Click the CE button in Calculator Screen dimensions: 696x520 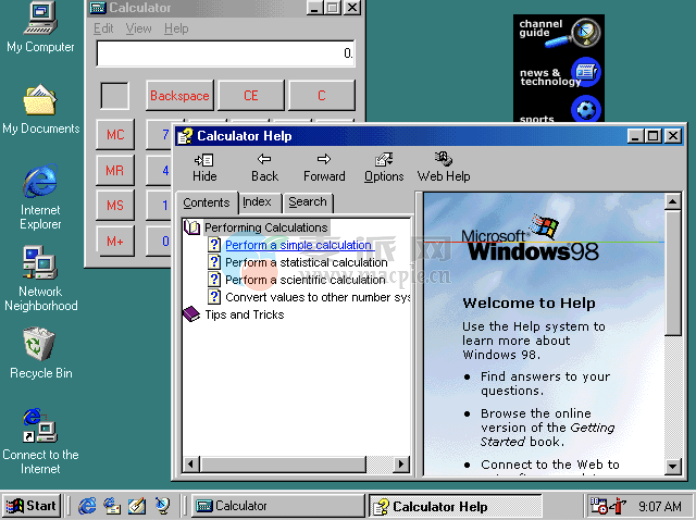[251, 95]
